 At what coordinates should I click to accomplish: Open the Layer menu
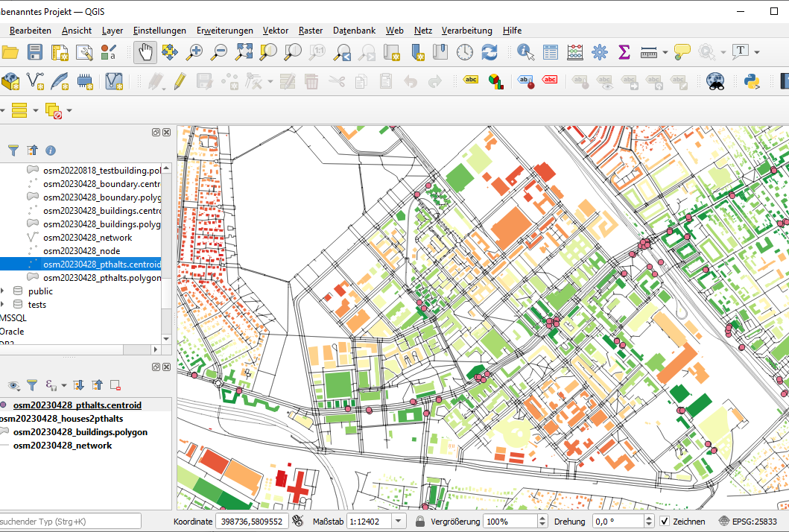[x=113, y=31]
